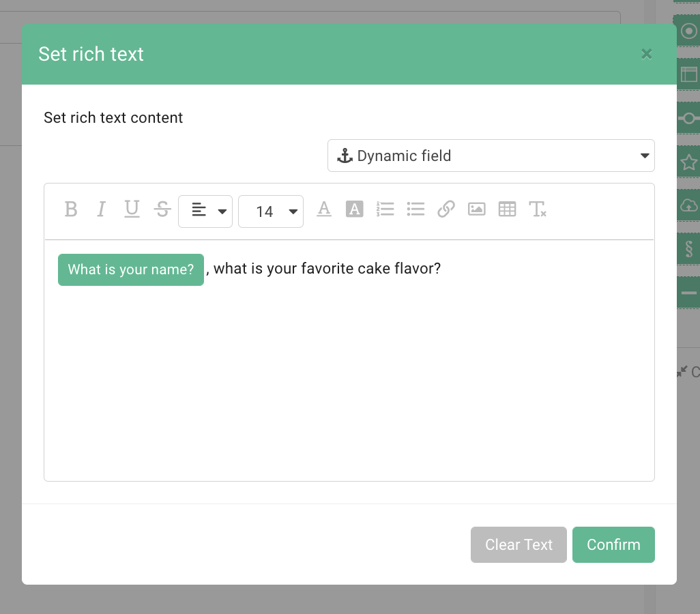Select the section symbol sidebar icon
The height and width of the screenshot is (614, 700).
[x=689, y=248]
